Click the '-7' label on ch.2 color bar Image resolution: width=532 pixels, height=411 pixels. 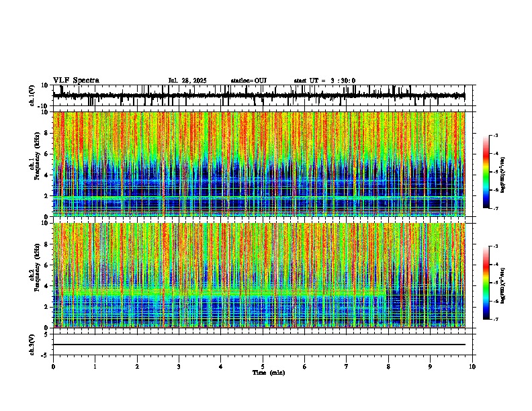pyautogui.click(x=496, y=319)
